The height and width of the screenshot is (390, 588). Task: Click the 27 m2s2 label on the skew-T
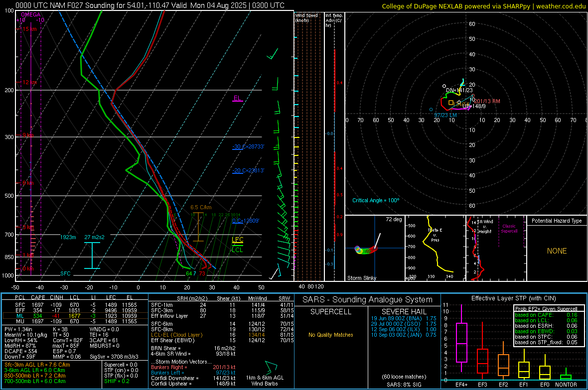pos(95,238)
